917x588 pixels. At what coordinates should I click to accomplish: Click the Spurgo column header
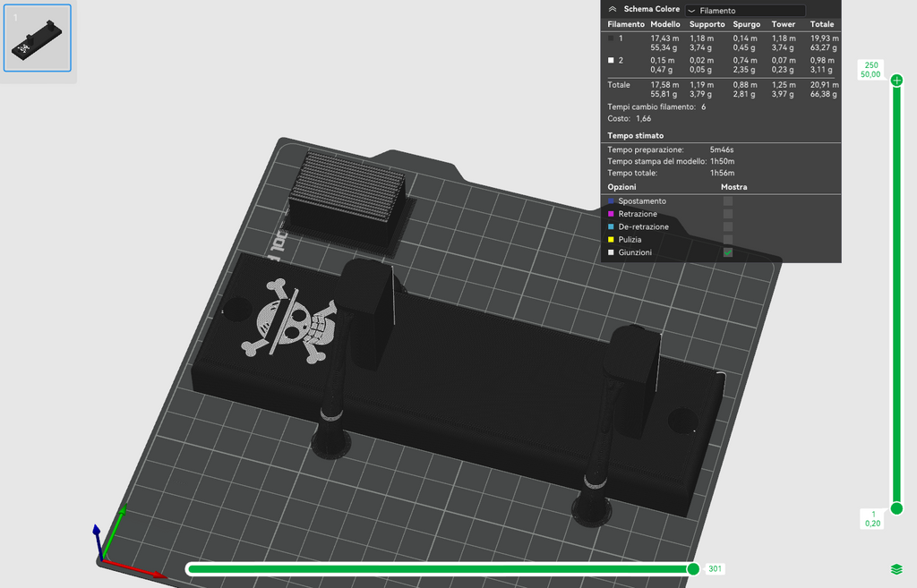click(746, 24)
